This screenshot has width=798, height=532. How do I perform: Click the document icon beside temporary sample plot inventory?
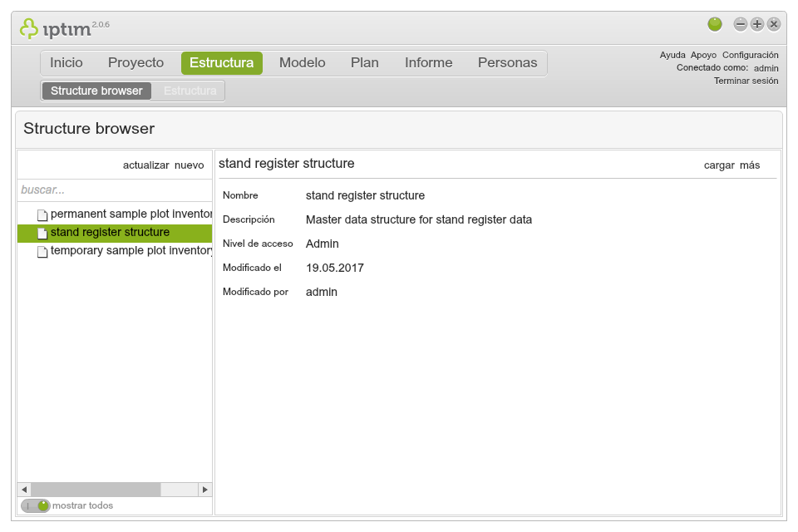[42, 251]
